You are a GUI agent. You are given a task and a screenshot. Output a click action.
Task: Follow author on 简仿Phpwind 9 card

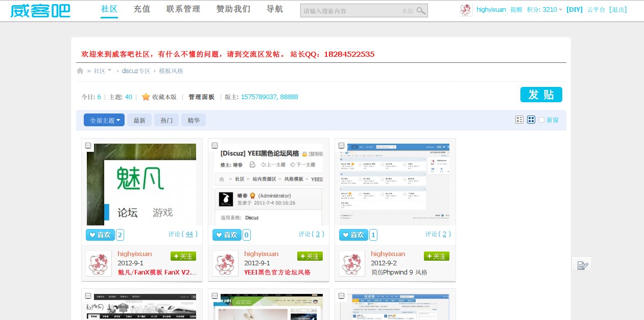point(437,256)
